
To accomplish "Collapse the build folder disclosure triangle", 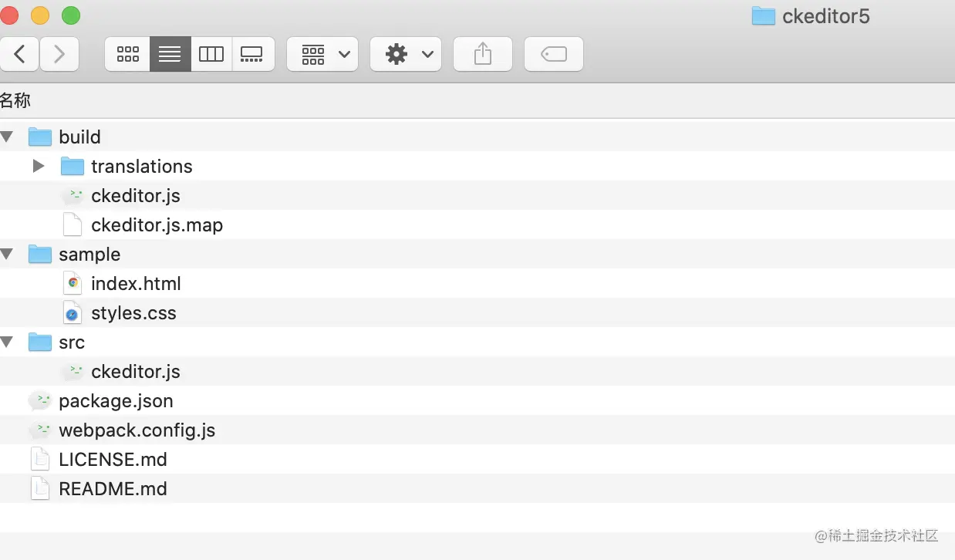I will click(7, 137).
